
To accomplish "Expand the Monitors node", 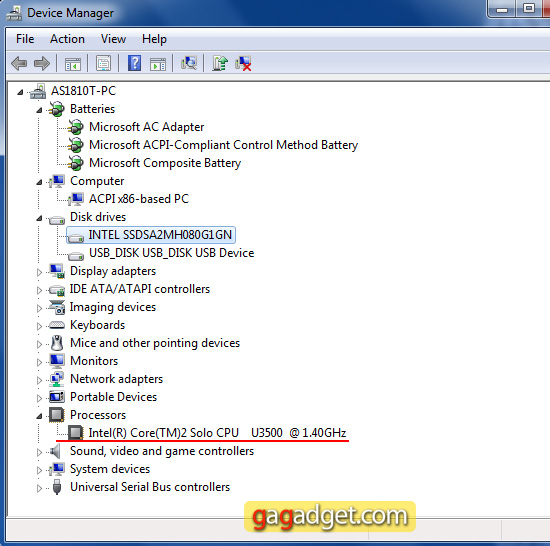I will [39, 362].
